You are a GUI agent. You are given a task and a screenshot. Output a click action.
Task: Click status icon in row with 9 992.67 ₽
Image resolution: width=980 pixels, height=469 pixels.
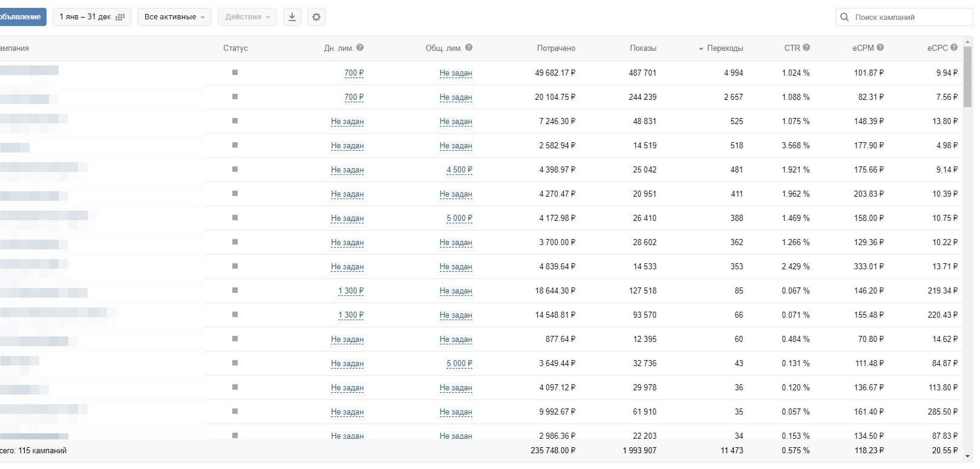pos(235,412)
